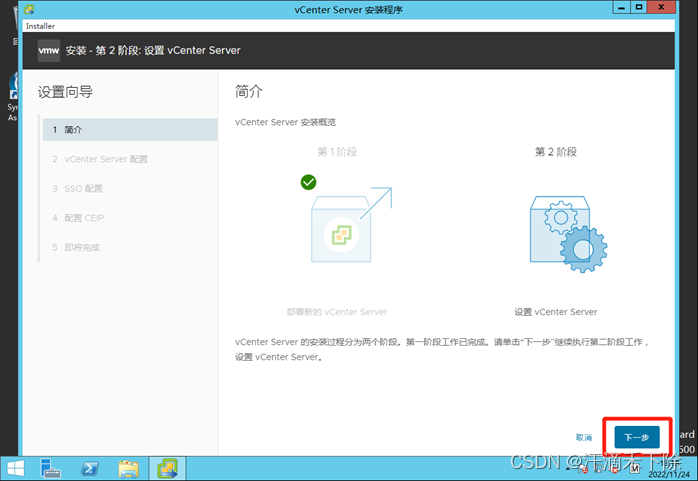Select step 5 即将完成
This screenshot has height=481, width=698.
click(x=76, y=247)
